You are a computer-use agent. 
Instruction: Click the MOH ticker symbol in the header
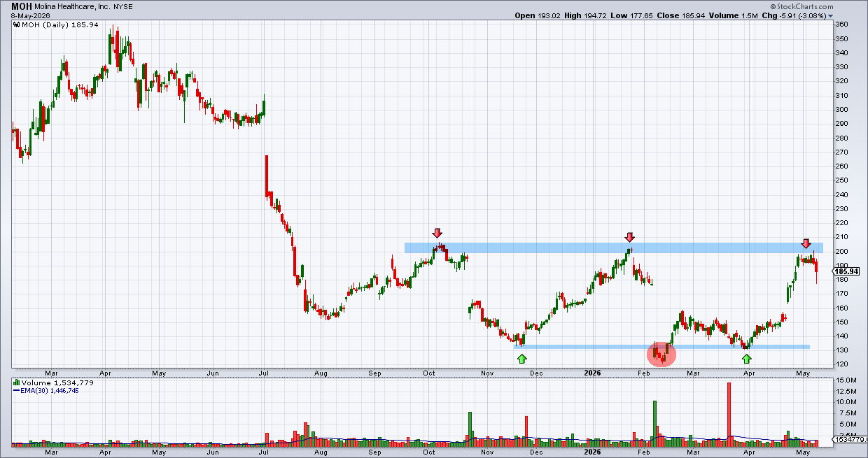click(x=22, y=6)
